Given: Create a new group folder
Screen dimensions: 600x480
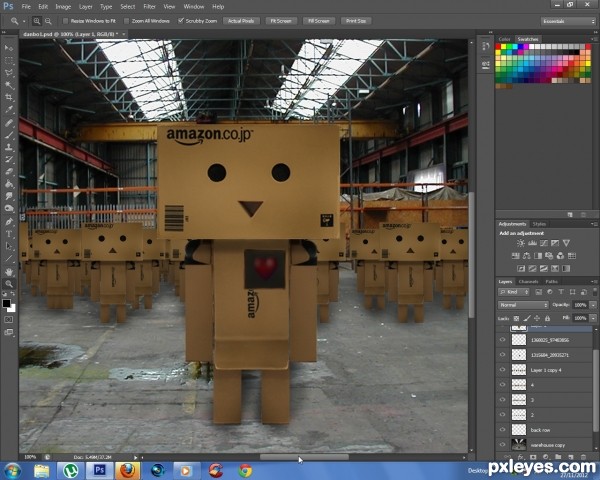Looking at the screenshot, I should [558, 457].
